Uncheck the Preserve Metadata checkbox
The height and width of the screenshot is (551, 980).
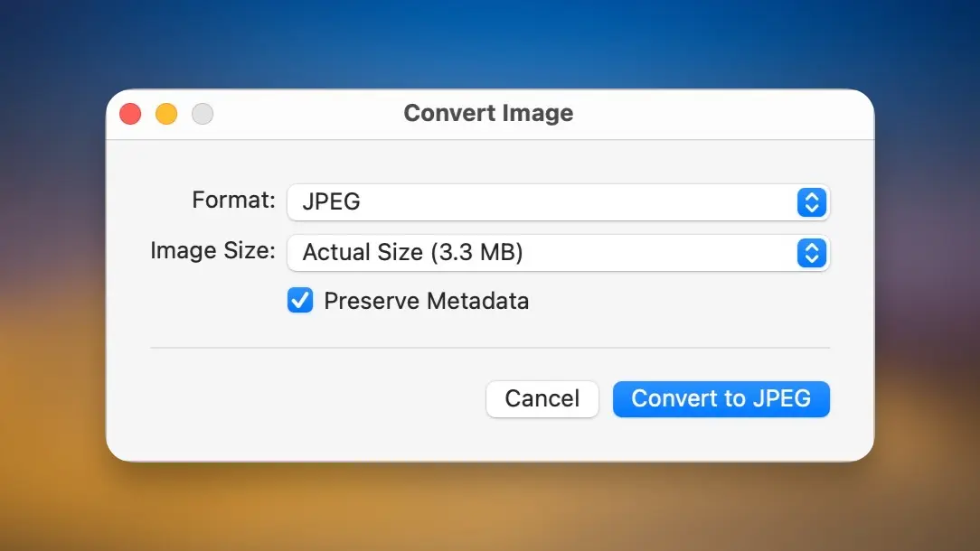(x=300, y=301)
